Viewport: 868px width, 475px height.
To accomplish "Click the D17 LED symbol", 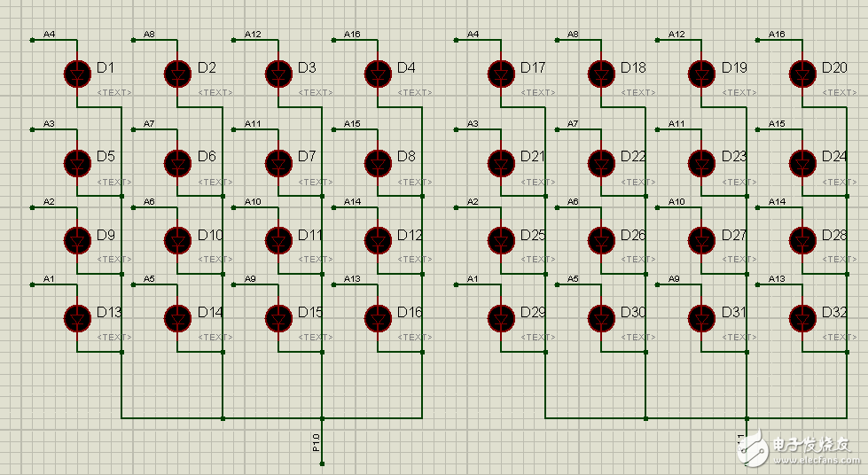I will (502, 73).
